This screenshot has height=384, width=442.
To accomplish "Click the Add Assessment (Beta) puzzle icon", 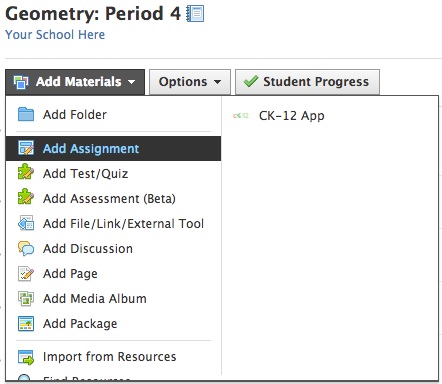I will tap(26, 198).
